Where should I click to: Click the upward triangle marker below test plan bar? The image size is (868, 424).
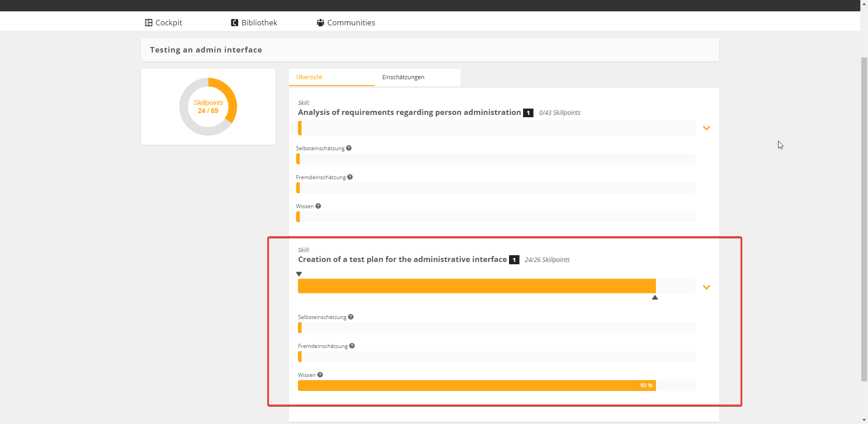pos(655,297)
